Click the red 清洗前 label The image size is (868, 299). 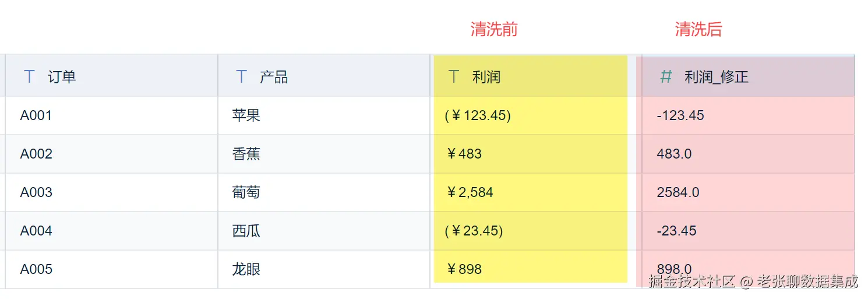494,30
